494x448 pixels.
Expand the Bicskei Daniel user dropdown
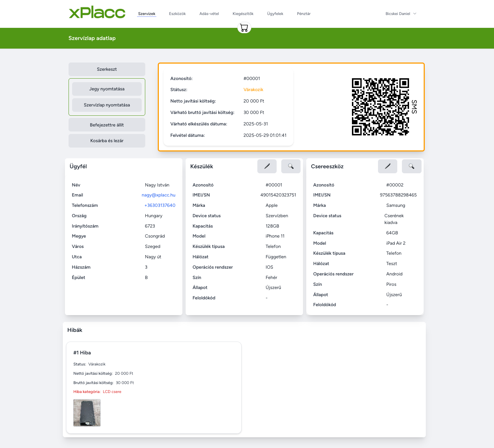401,14
